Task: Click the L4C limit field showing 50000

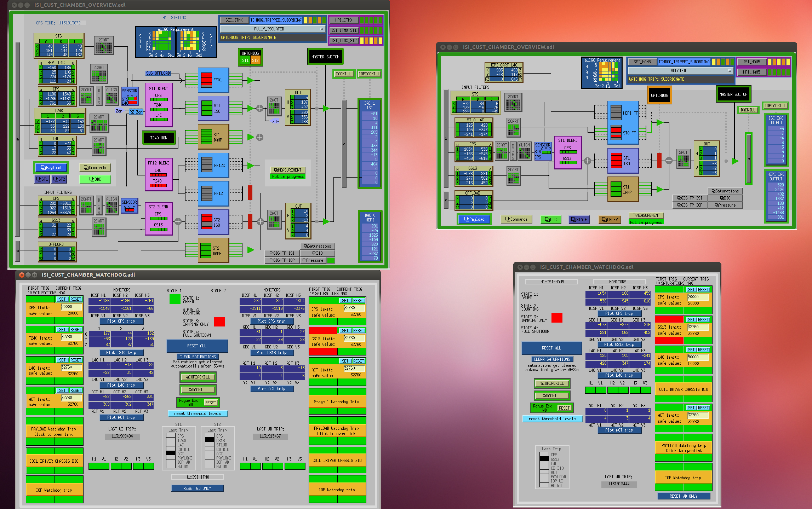Action: (698, 357)
